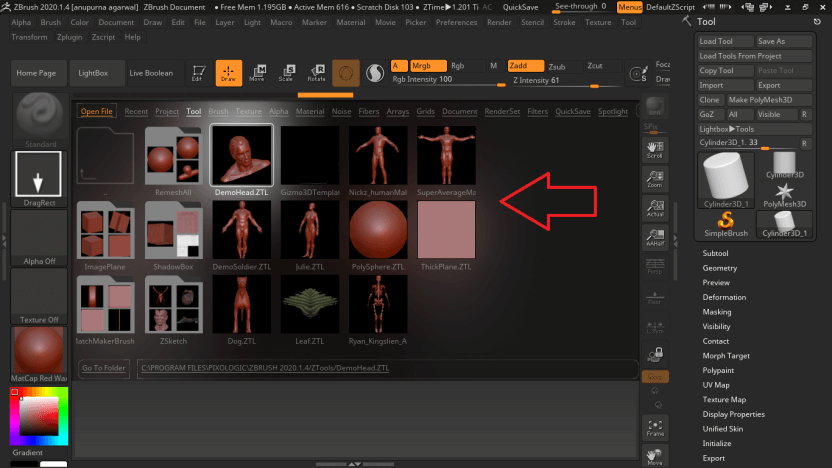Viewport: 832px width, 468px height.
Task: Click the QuickSave button
Action: (x=521, y=7)
